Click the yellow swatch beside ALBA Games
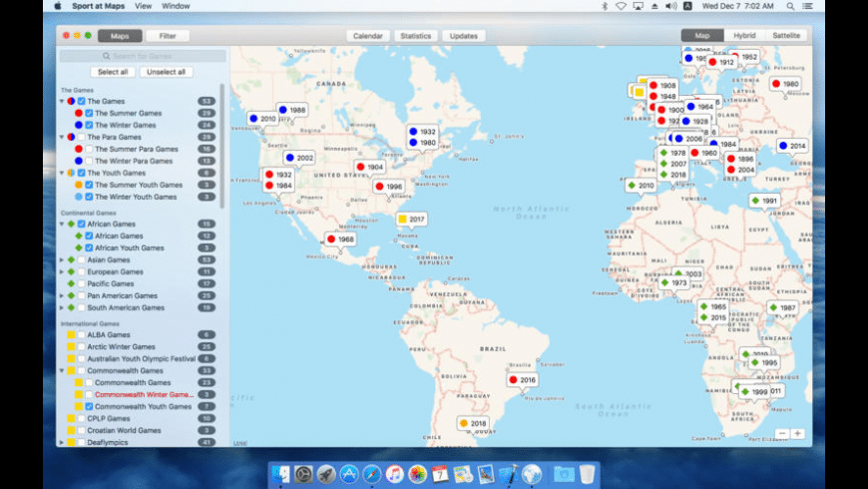This screenshot has width=868, height=489. (x=71, y=335)
